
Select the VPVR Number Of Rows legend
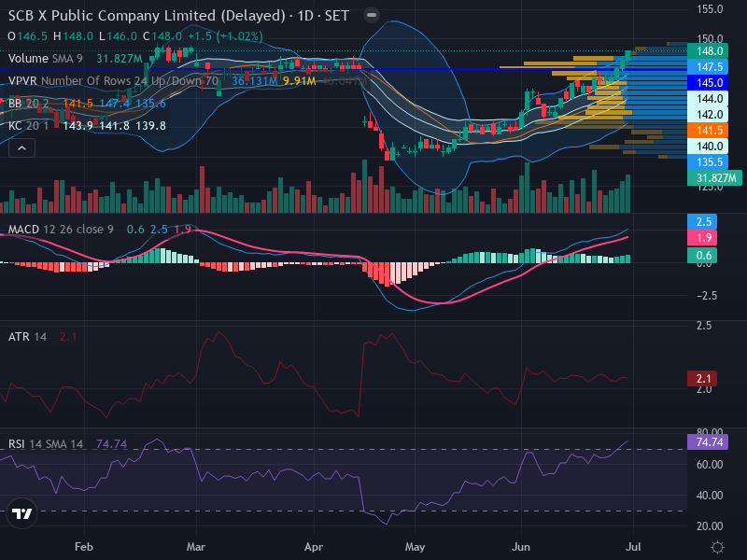tap(113, 81)
